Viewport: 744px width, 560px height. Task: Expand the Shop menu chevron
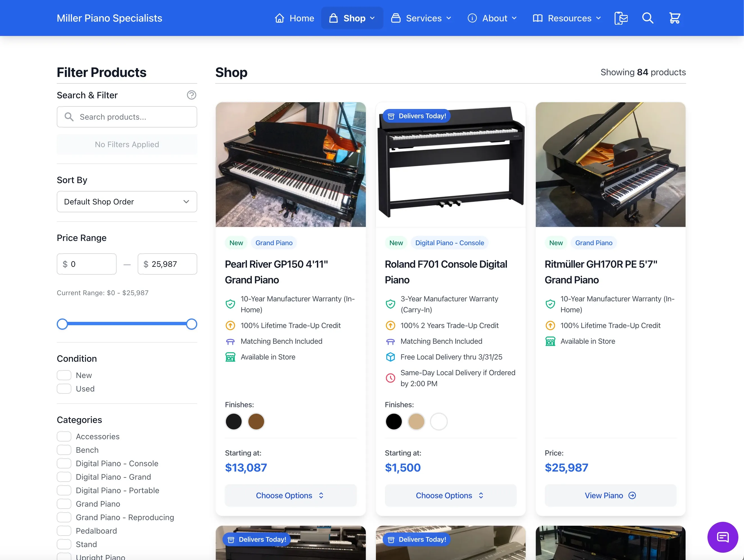372,18
